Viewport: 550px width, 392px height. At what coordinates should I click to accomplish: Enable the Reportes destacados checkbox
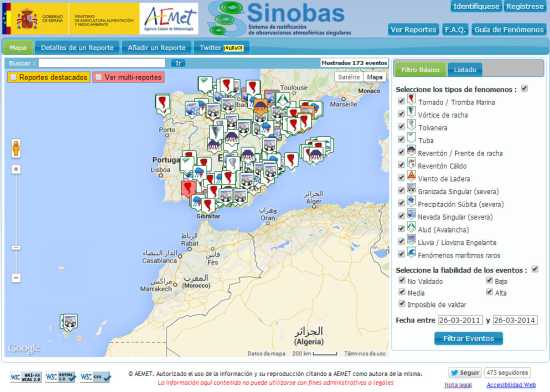tap(13, 77)
